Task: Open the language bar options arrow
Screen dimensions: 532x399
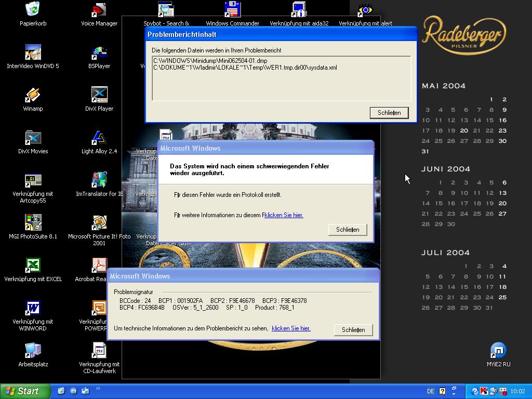Action: click(454, 394)
